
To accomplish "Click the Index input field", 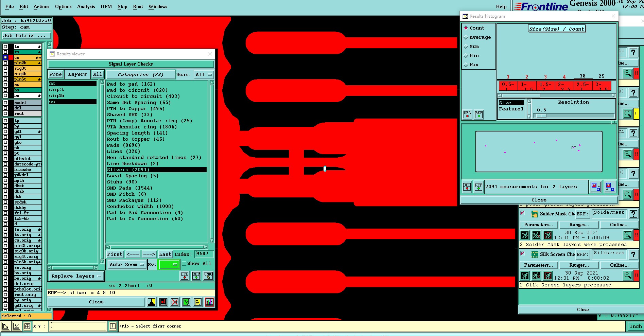I will (x=204, y=254).
